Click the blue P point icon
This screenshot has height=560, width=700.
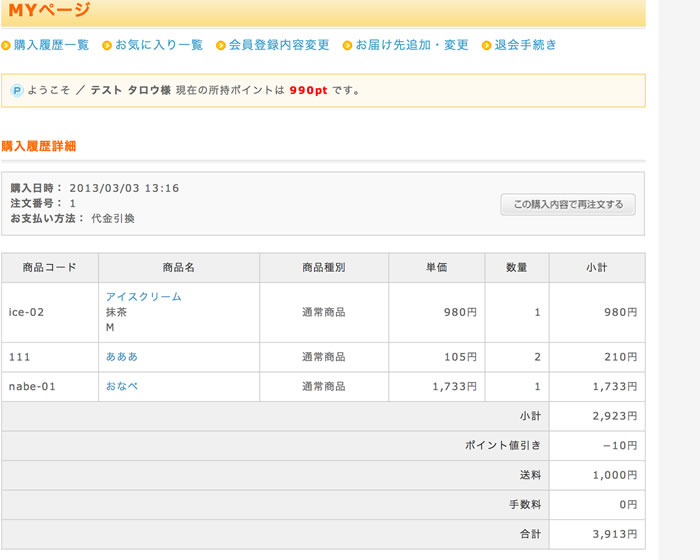click(x=17, y=91)
